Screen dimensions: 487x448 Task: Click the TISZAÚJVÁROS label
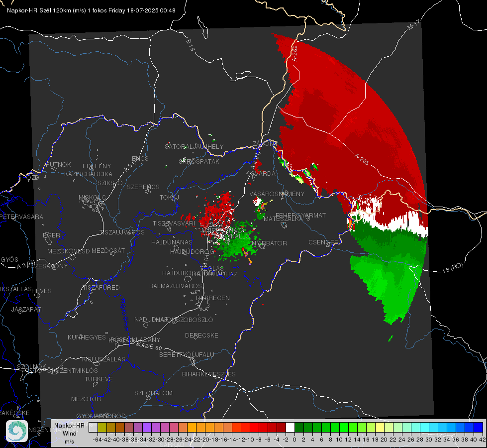tap(122, 232)
